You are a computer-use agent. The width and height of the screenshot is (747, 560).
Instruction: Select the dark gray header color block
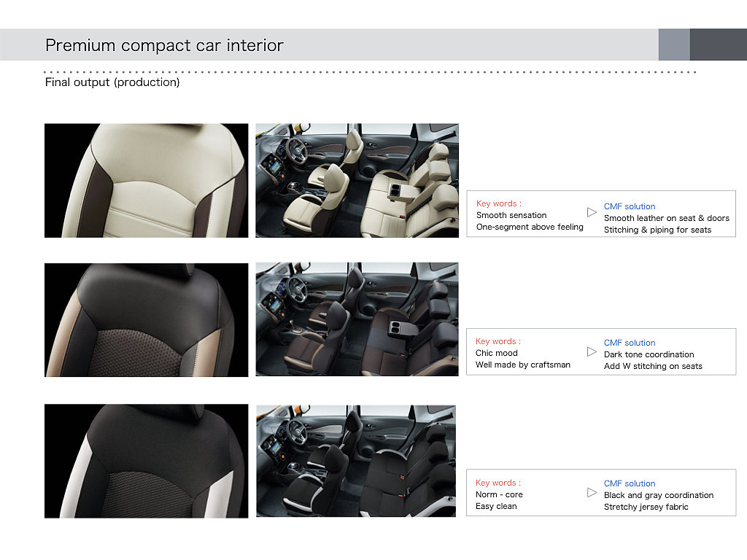pyautogui.click(x=719, y=44)
